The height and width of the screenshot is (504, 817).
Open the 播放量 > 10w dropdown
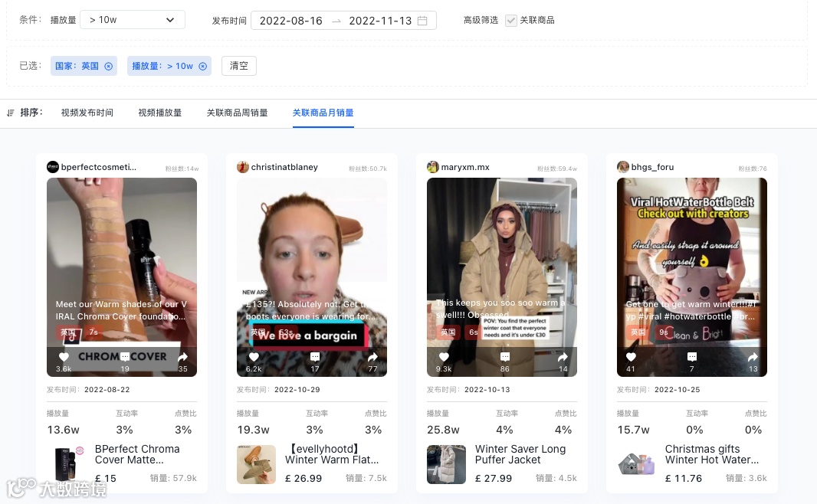click(x=132, y=19)
